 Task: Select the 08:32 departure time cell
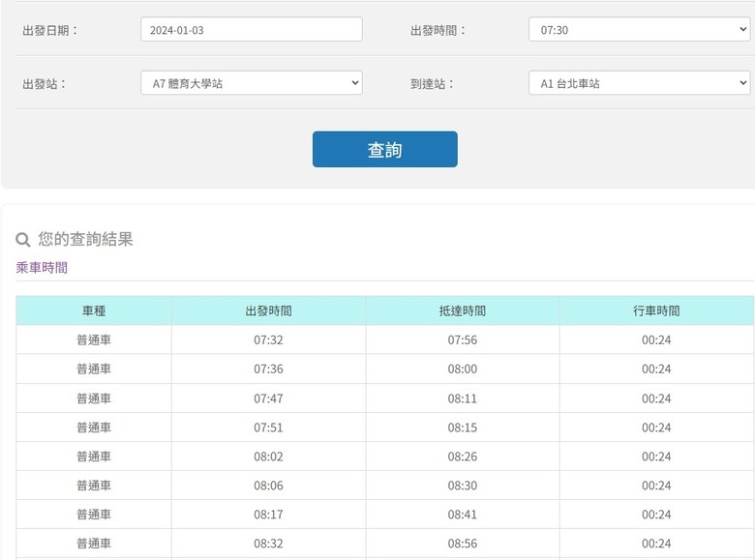pos(268,544)
